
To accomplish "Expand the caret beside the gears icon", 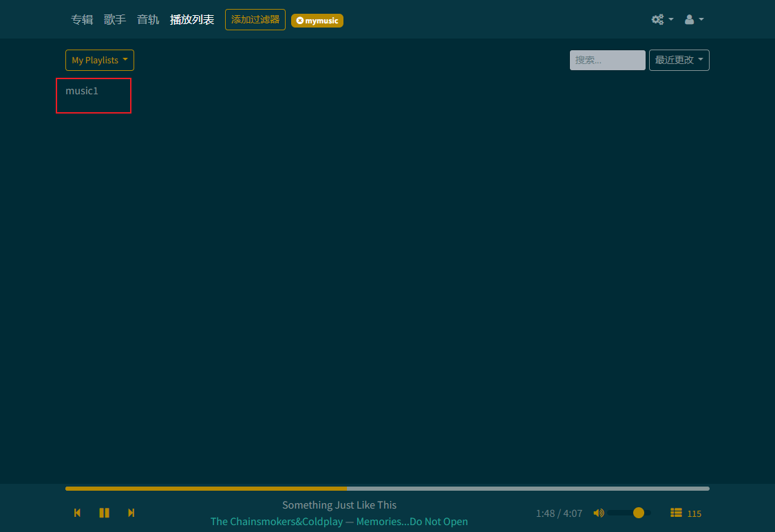I will (670, 19).
